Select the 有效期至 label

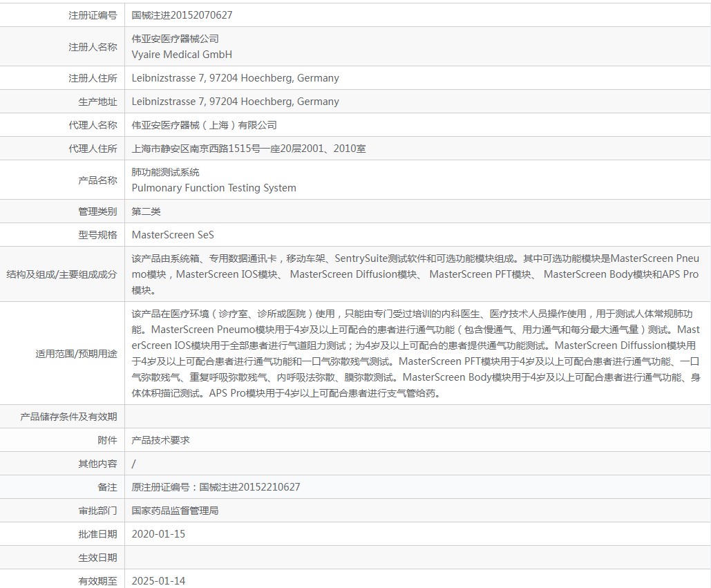(x=97, y=581)
